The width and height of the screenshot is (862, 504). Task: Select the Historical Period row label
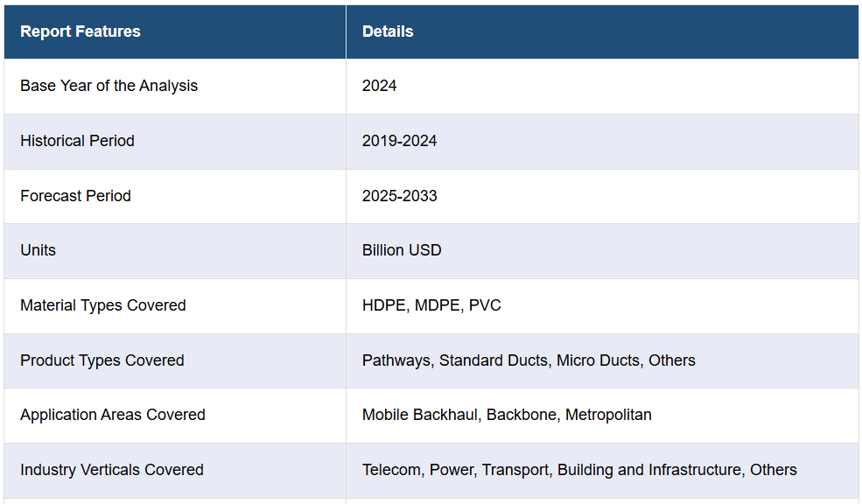(x=78, y=141)
